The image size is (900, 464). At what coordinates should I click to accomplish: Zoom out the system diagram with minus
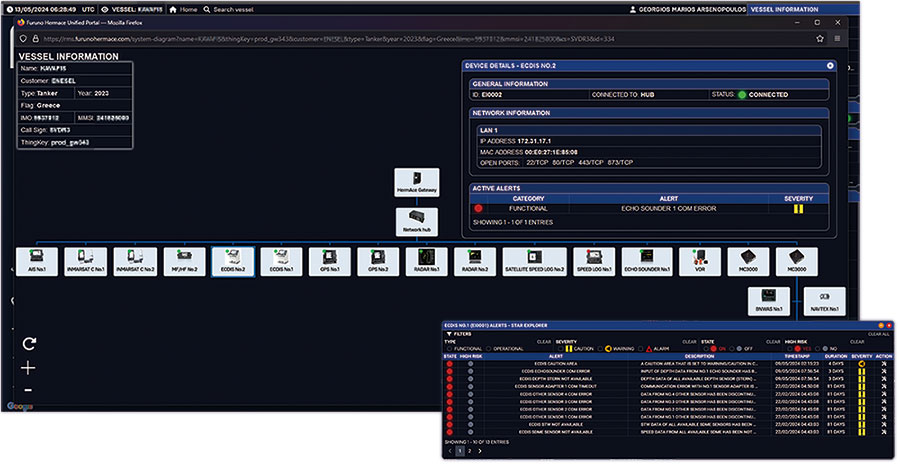28,390
